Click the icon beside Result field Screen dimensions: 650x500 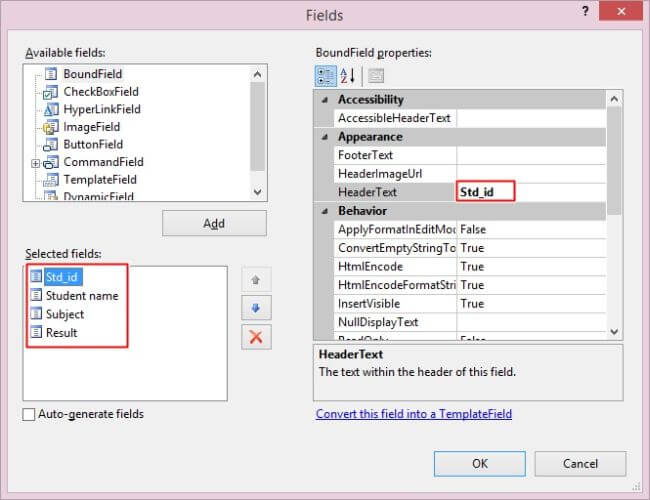pyautogui.click(x=36, y=332)
